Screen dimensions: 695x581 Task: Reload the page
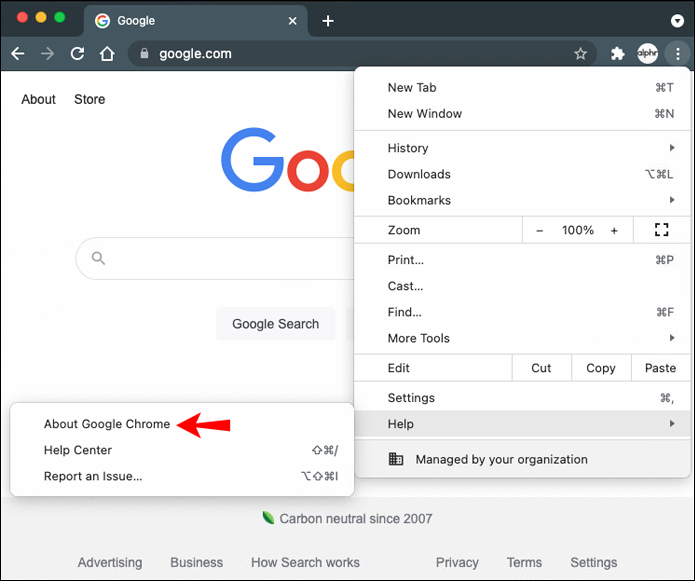pyautogui.click(x=77, y=54)
